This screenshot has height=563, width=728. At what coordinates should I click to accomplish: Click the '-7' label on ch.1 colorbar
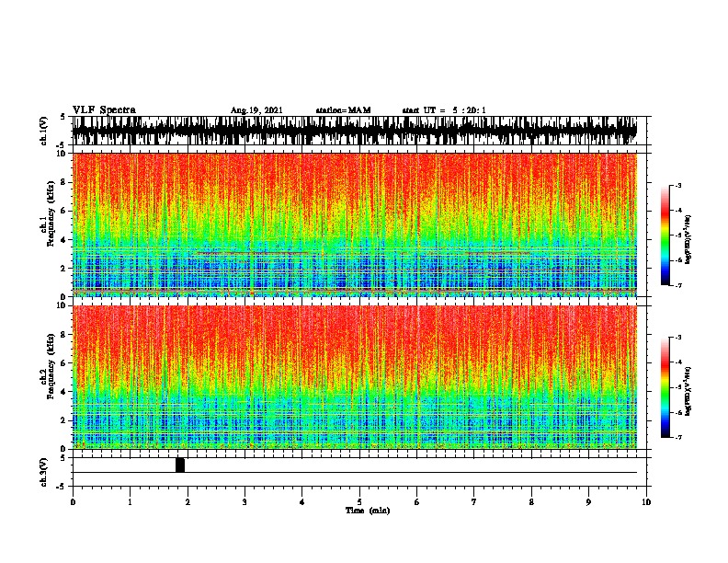[x=678, y=285]
